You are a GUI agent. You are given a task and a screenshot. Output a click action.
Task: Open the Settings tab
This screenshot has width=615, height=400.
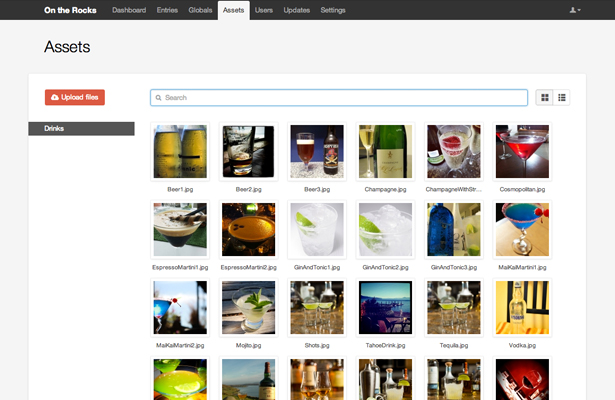(333, 10)
